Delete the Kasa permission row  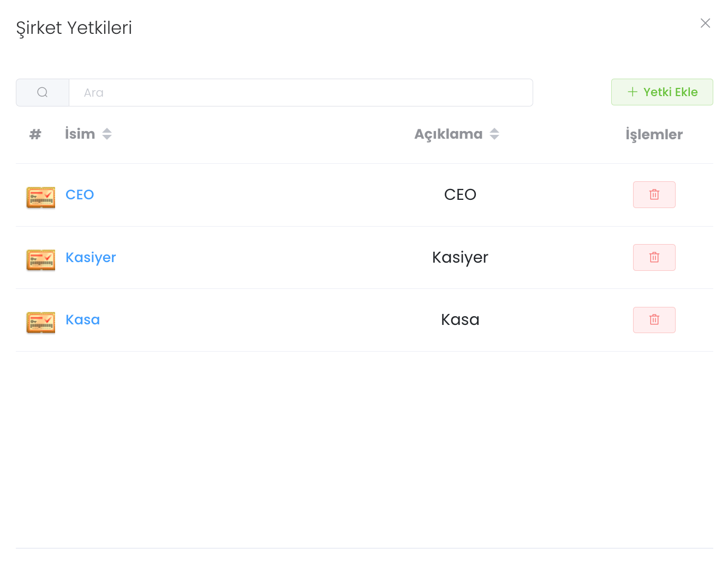(x=654, y=320)
